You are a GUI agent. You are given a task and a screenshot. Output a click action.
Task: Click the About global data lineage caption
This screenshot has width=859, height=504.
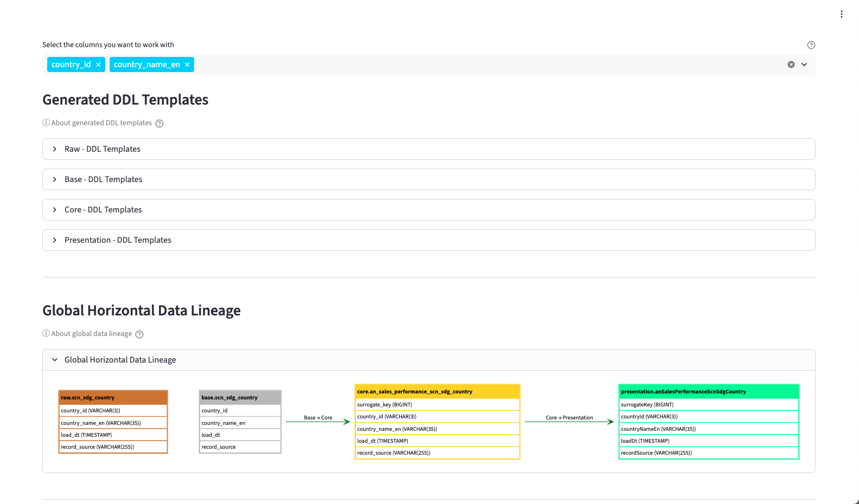tap(87, 334)
